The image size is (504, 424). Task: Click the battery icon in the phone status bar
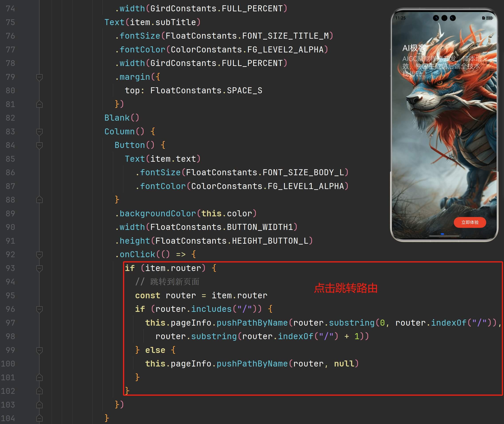click(489, 18)
